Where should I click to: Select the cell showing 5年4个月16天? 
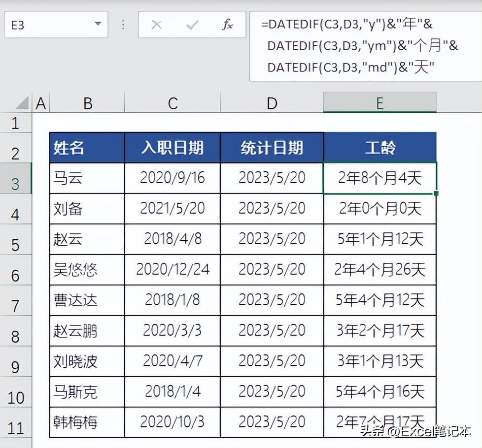click(380, 392)
